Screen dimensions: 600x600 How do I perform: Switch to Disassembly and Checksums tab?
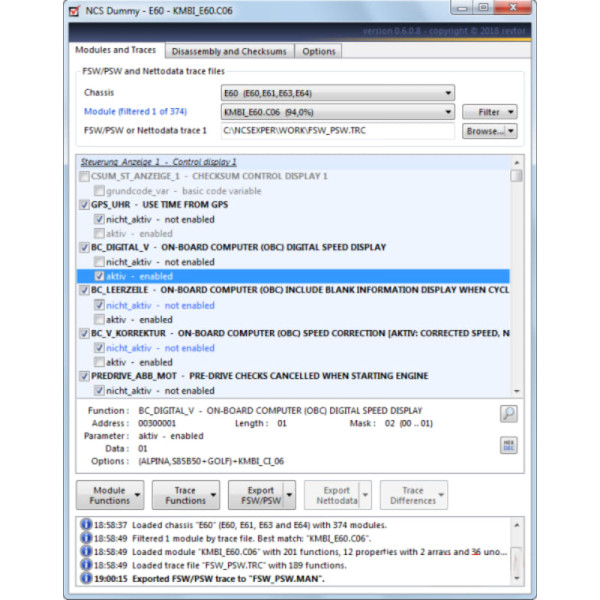coord(228,51)
